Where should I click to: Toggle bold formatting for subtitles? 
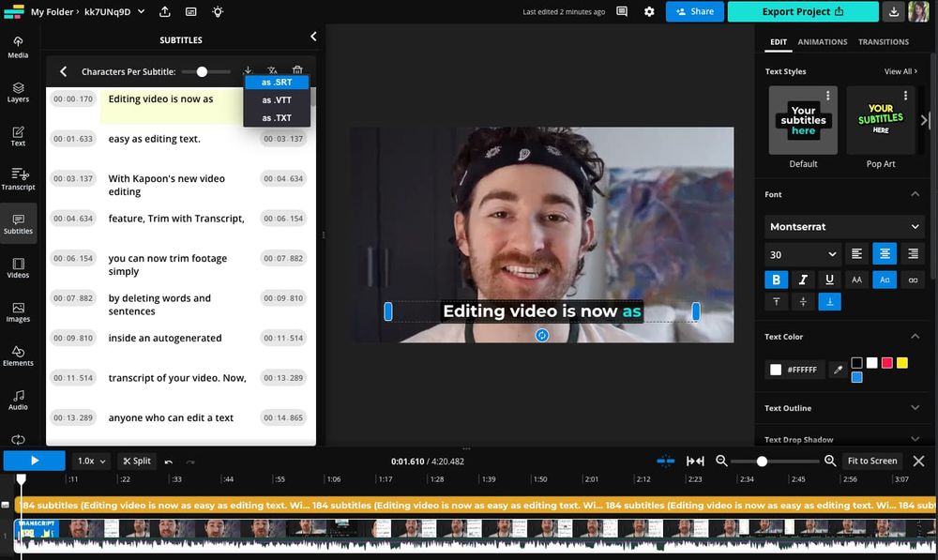coord(776,279)
